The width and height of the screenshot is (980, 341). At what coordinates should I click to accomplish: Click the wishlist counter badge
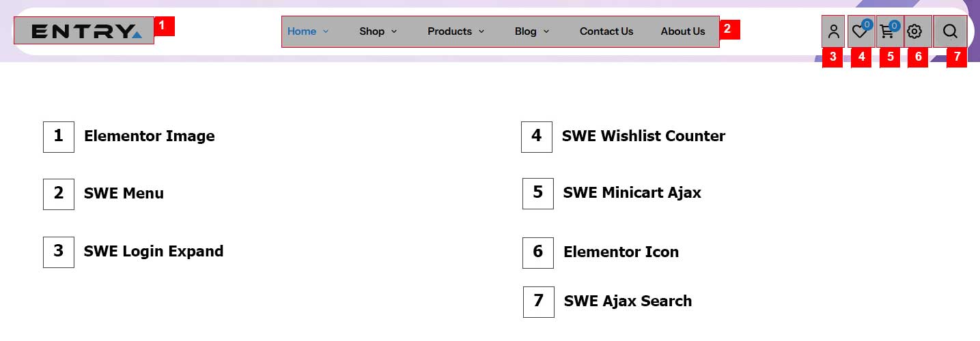tap(867, 25)
